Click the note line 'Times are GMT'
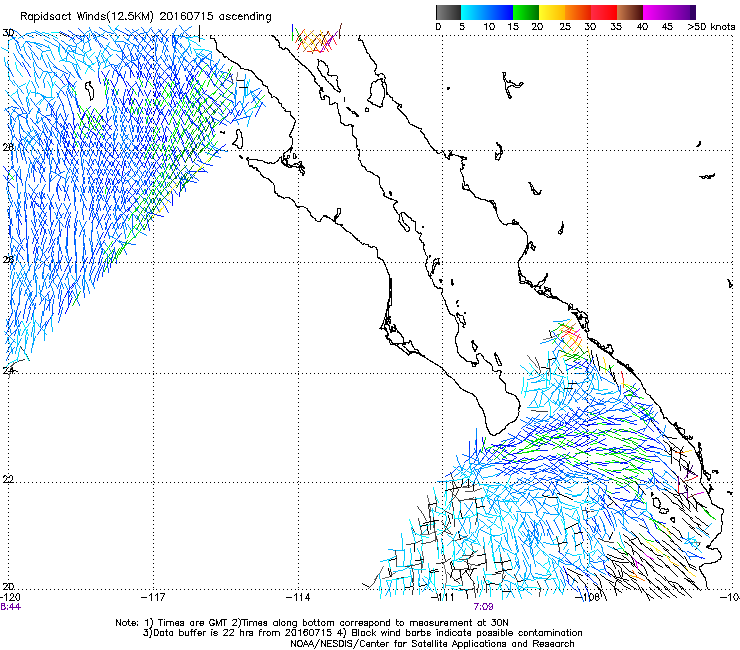The height and width of the screenshot is (650, 740). pyautogui.click(x=193, y=623)
